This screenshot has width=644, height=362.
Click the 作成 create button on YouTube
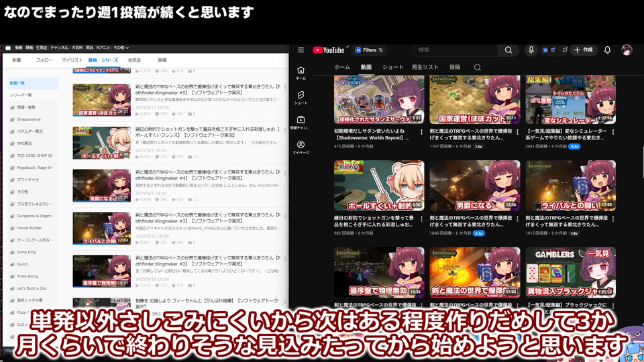[584, 50]
